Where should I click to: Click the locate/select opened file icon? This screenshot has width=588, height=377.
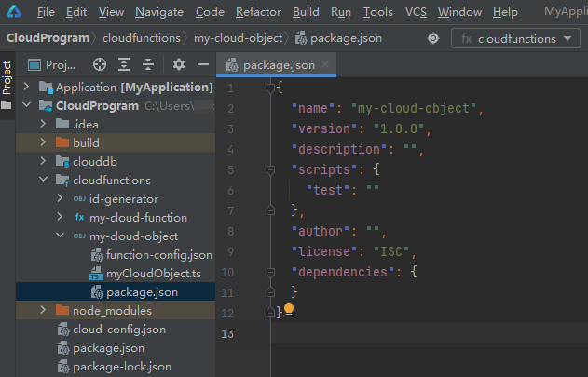coord(100,65)
